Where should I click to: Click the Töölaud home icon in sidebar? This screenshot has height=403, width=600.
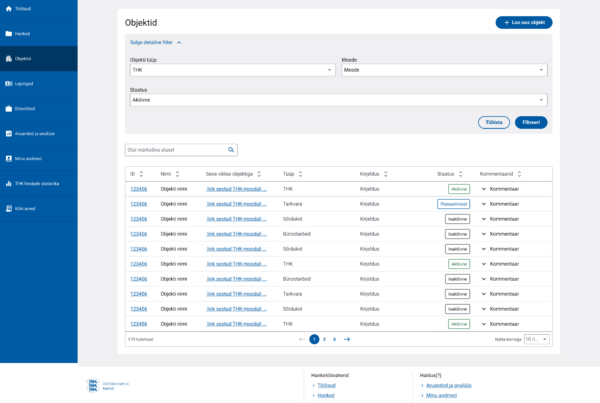click(9, 8)
